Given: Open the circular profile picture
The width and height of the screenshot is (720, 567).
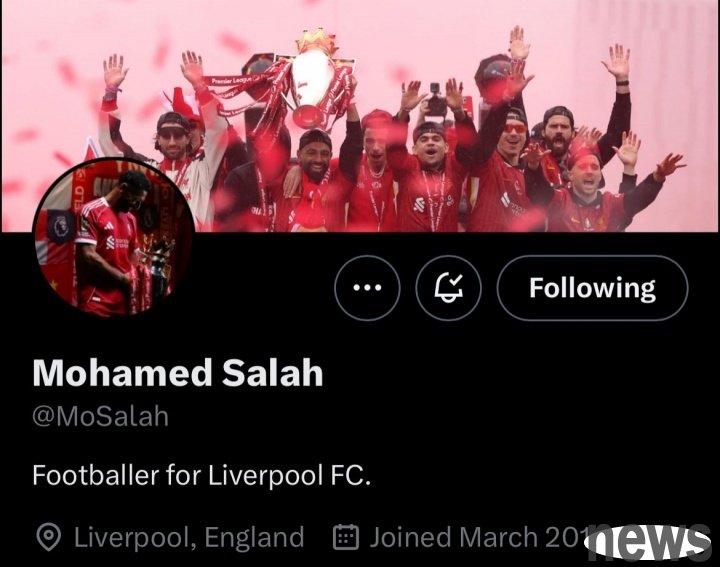Looking at the screenshot, I should [114, 239].
